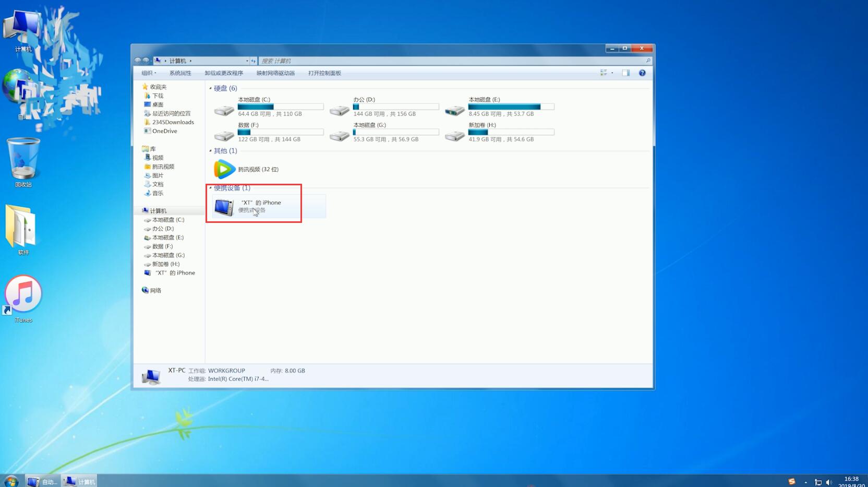Select the iTunes desktop shortcut
This screenshot has height=487, width=868.
[x=23, y=299]
